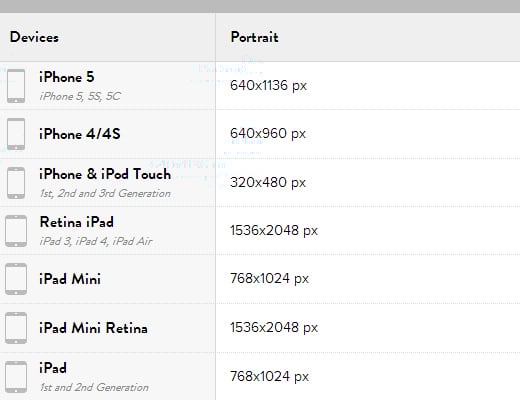
Task: Click the iPhone 4/4S device name
Action: coord(80,134)
